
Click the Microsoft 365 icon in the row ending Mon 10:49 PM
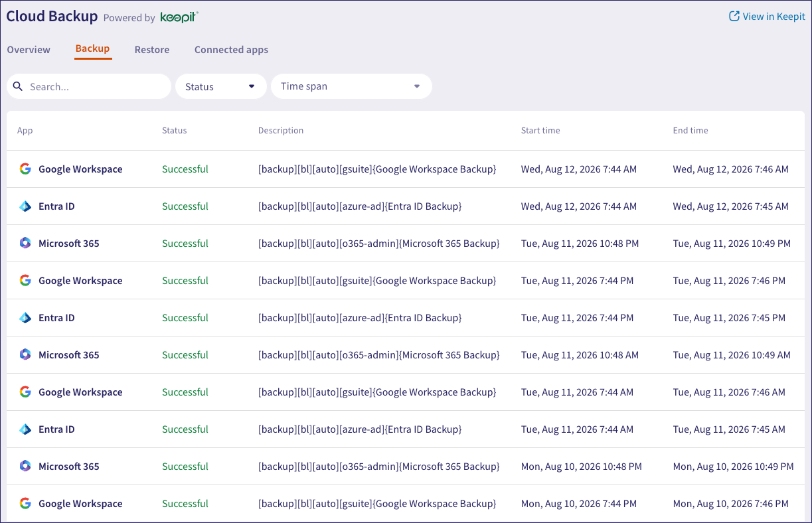[x=25, y=467]
